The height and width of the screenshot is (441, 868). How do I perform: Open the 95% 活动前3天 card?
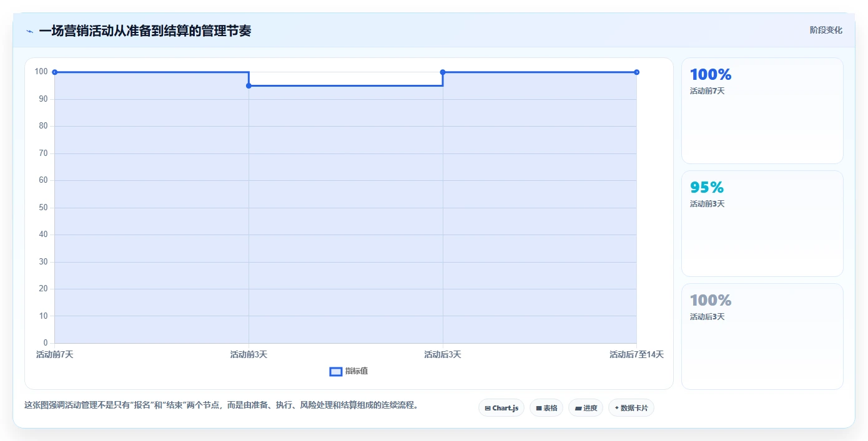pyautogui.click(x=762, y=223)
